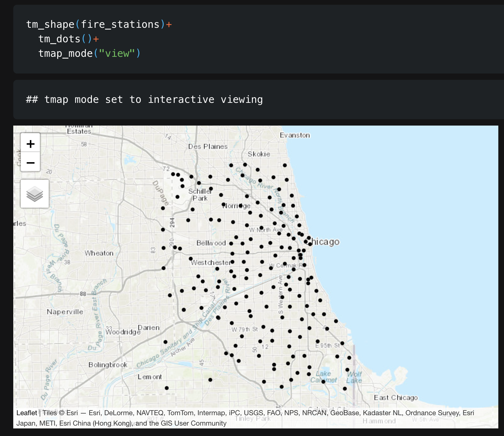Click the Evanston label on the map
504x436 pixels.
(295, 135)
